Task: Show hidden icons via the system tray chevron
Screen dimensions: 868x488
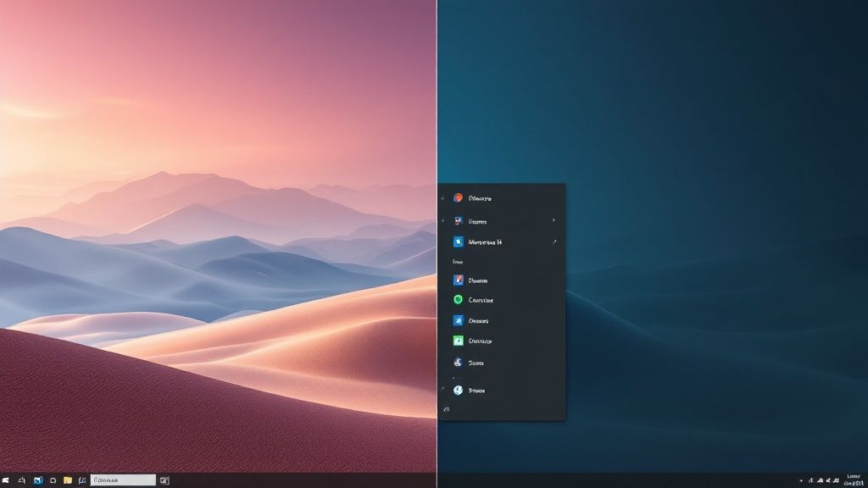Action: pos(801,481)
